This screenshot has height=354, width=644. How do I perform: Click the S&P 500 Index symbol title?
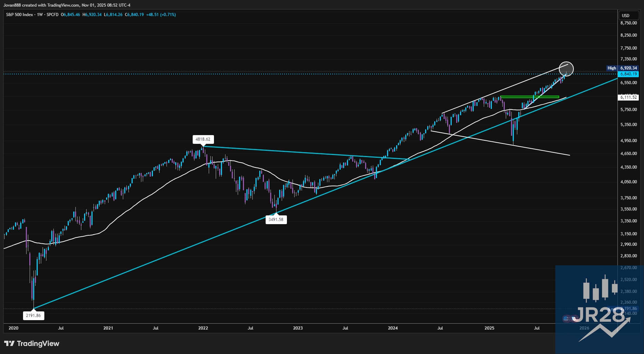pos(20,15)
